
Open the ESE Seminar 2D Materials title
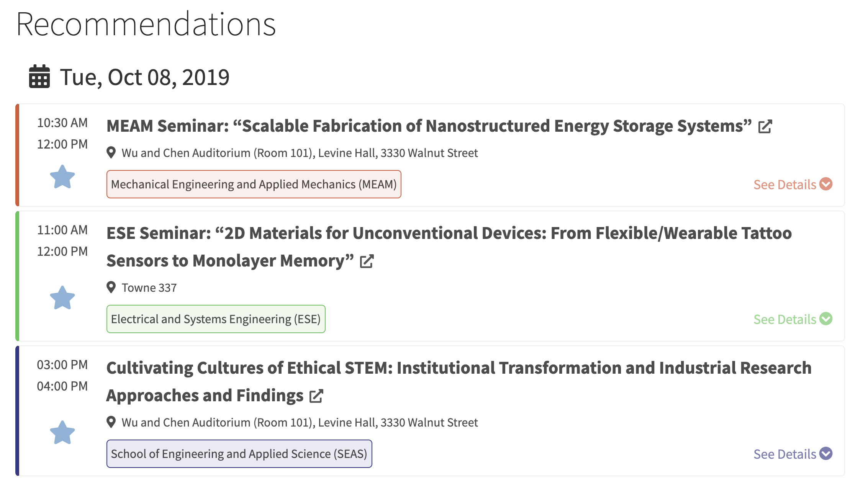[x=449, y=233]
